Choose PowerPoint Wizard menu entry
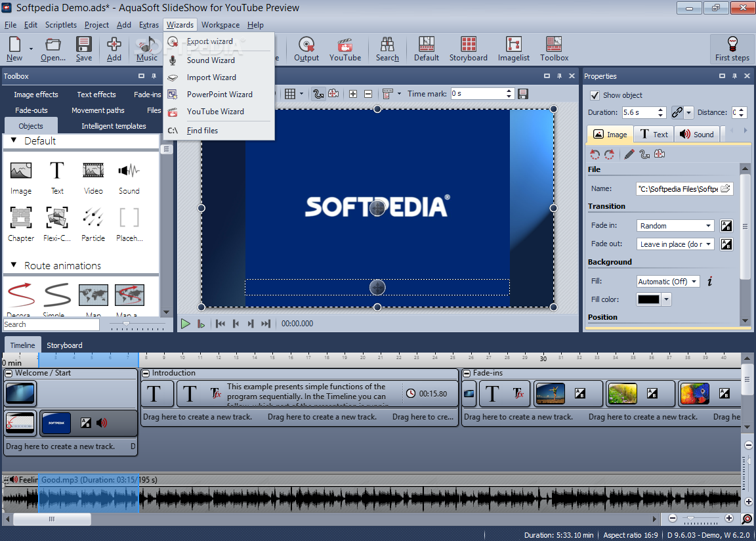756x541 pixels. click(219, 95)
